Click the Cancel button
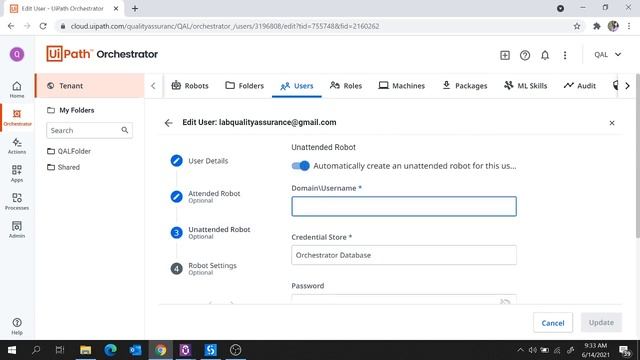 click(x=553, y=323)
